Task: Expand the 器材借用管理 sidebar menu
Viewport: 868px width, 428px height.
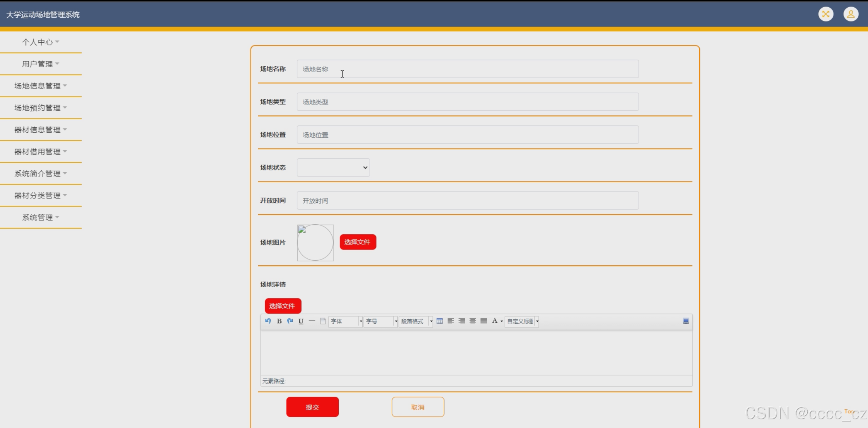Action: [x=40, y=152]
